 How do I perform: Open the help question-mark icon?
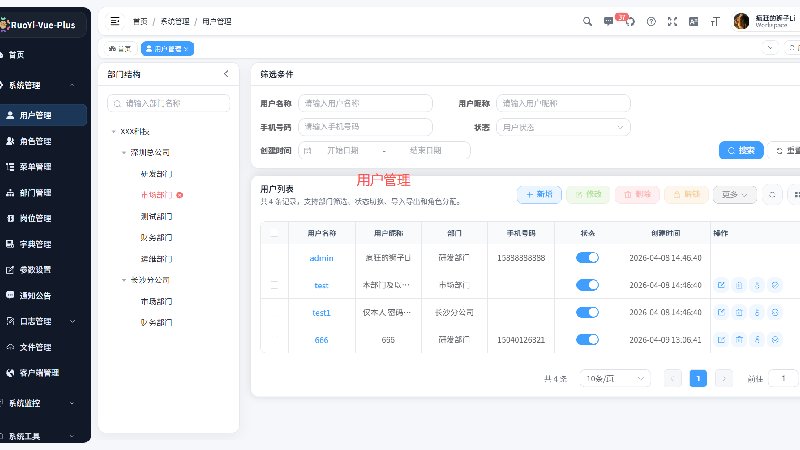(651, 21)
